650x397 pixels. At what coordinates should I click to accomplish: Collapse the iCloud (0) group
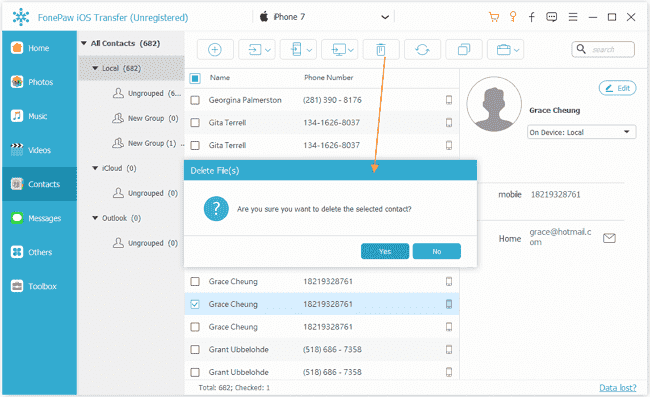click(x=95, y=168)
